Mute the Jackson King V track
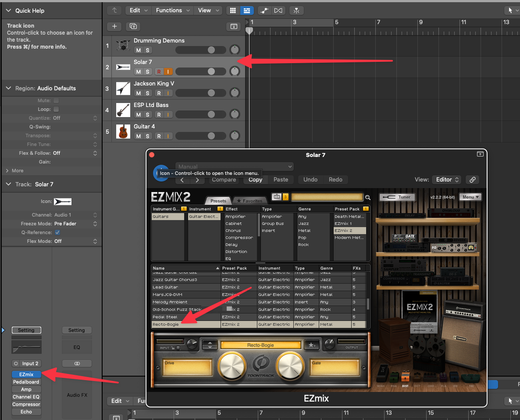Viewport: 520px width, 420px height. pyautogui.click(x=138, y=93)
